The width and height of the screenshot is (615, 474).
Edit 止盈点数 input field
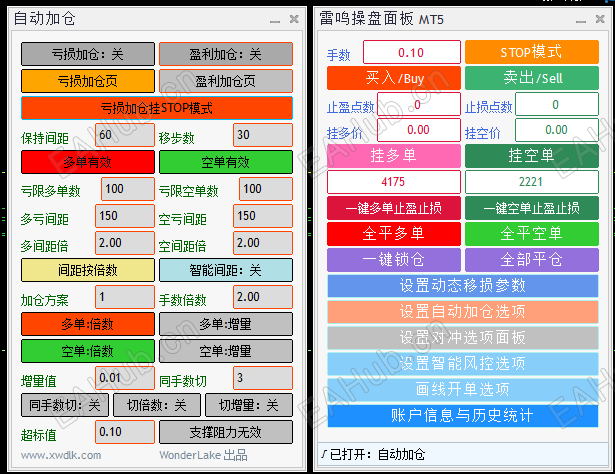(419, 104)
